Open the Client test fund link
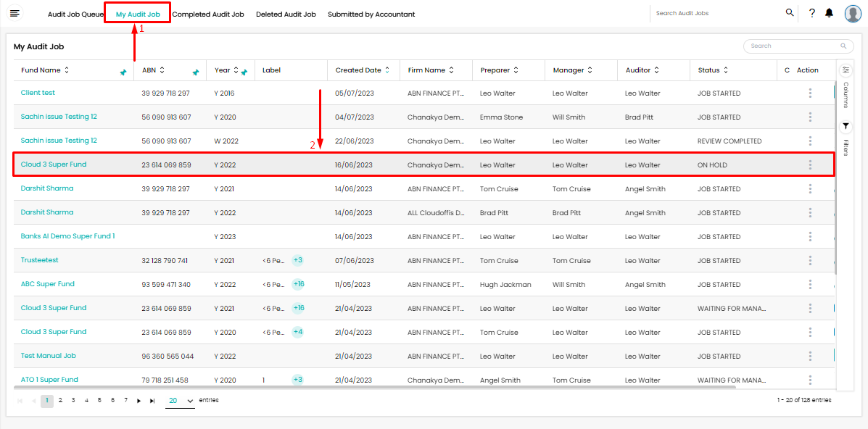This screenshot has height=429, width=868. click(x=38, y=93)
